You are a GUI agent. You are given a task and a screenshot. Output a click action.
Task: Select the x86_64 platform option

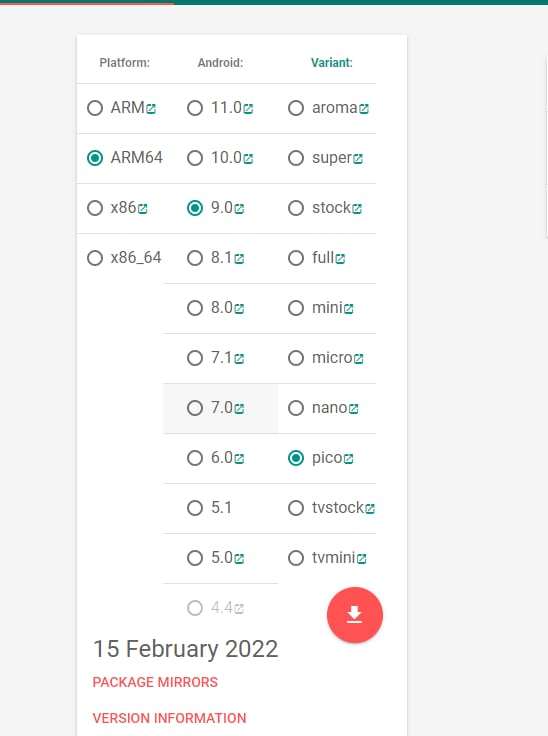pyautogui.click(x=95, y=258)
